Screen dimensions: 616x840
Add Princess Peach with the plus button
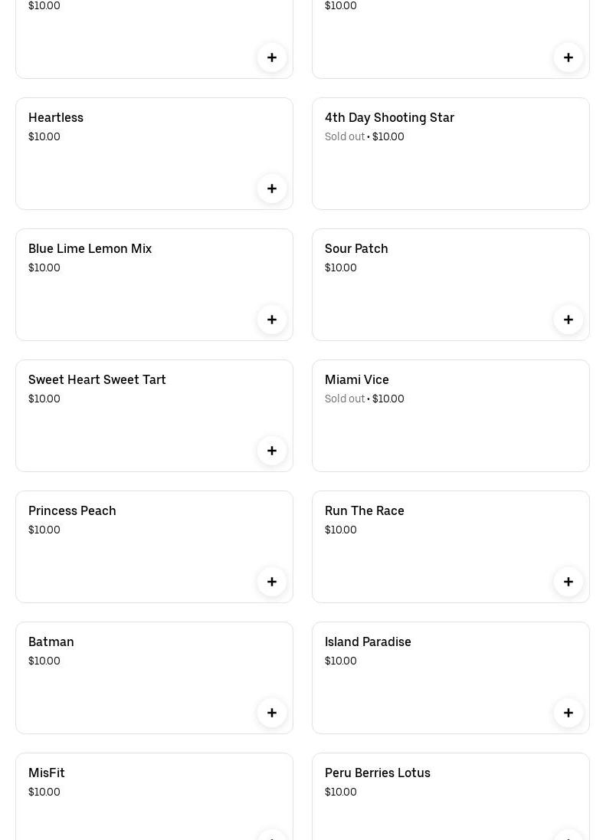272,582
